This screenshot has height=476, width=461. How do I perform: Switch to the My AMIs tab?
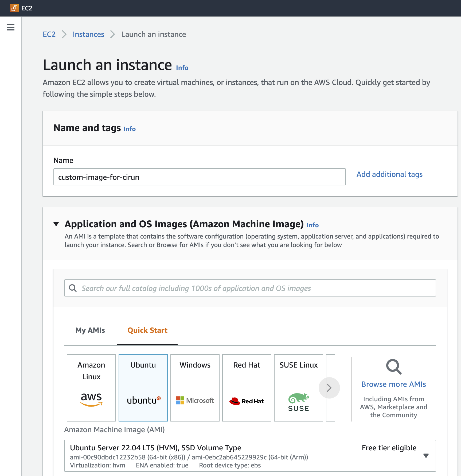pyautogui.click(x=90, y=330)
